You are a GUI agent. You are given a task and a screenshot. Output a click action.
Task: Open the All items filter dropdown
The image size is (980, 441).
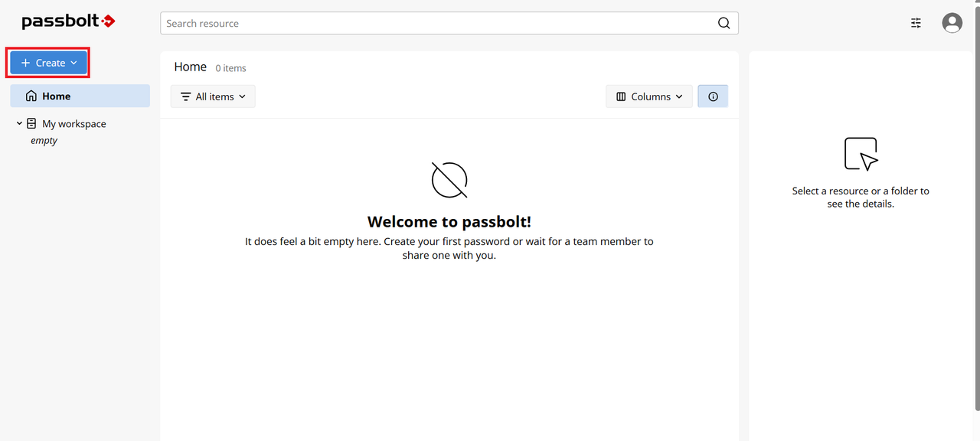tap(213, 96)
